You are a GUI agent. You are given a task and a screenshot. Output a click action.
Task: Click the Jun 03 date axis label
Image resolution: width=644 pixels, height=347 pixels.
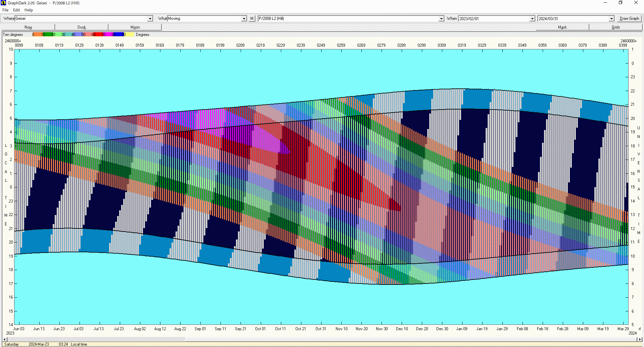(x=19, y=329)
